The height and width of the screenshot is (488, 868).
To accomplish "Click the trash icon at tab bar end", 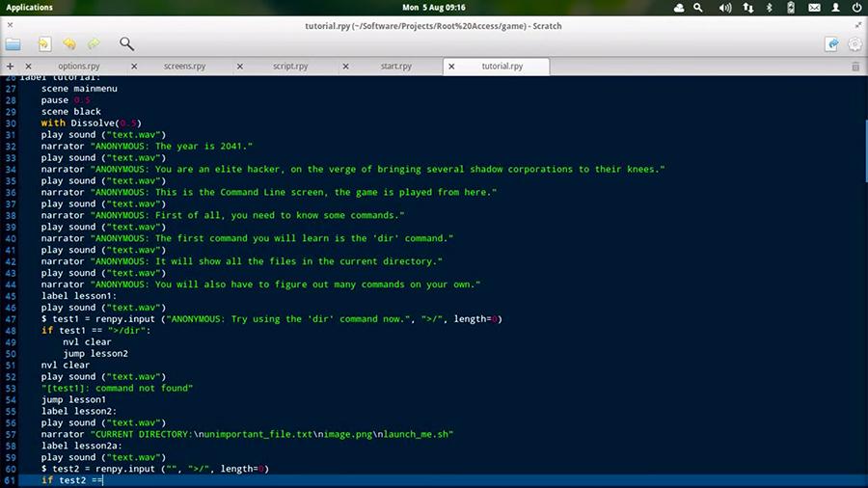I will click(x=854, y=67).
